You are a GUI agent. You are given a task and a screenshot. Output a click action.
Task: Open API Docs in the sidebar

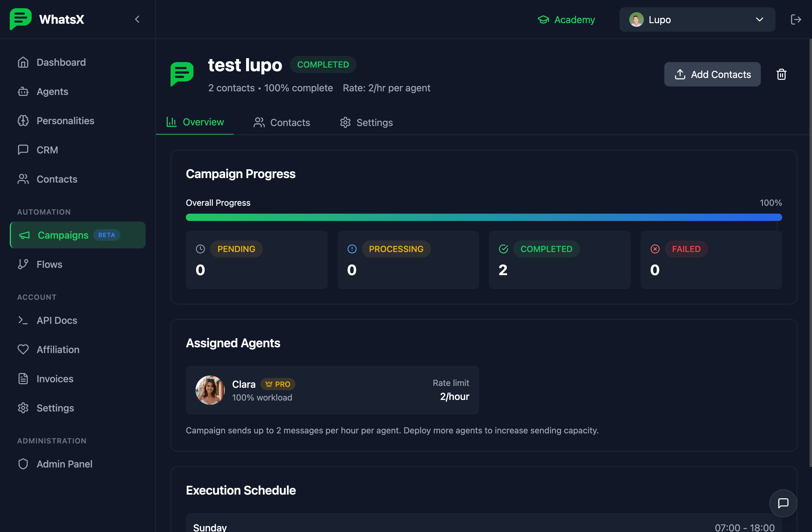pyautogui.click(x=57, y=320)
